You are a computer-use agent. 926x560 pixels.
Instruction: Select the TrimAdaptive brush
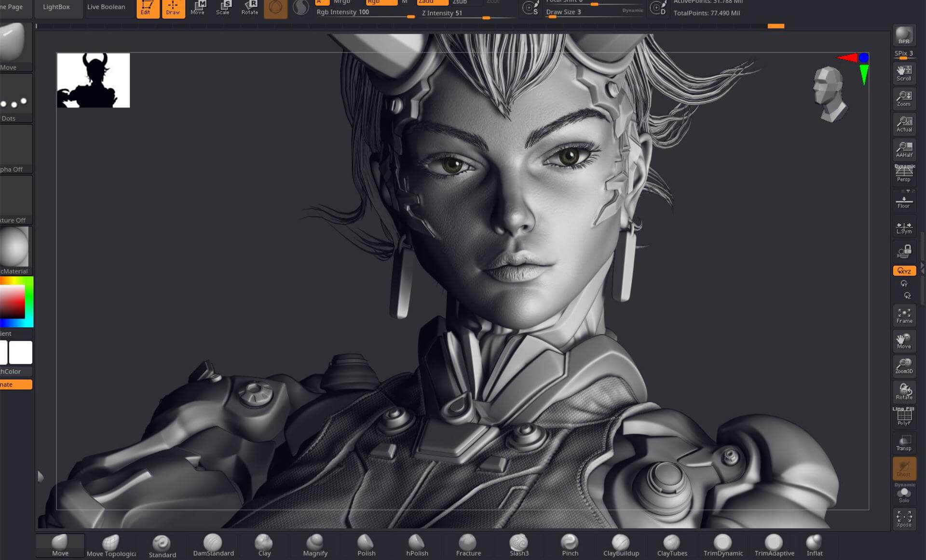774,546
